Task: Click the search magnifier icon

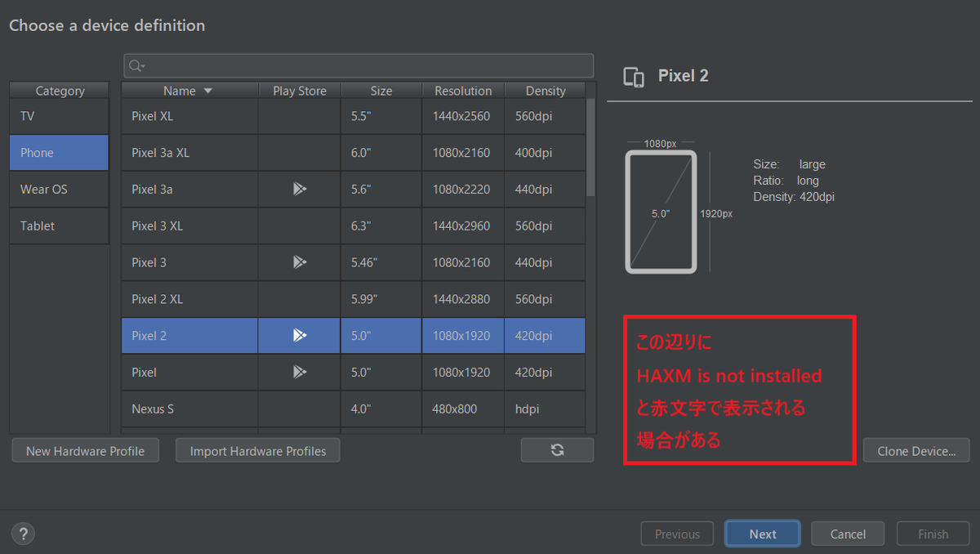Action: [x=136, y=66]
